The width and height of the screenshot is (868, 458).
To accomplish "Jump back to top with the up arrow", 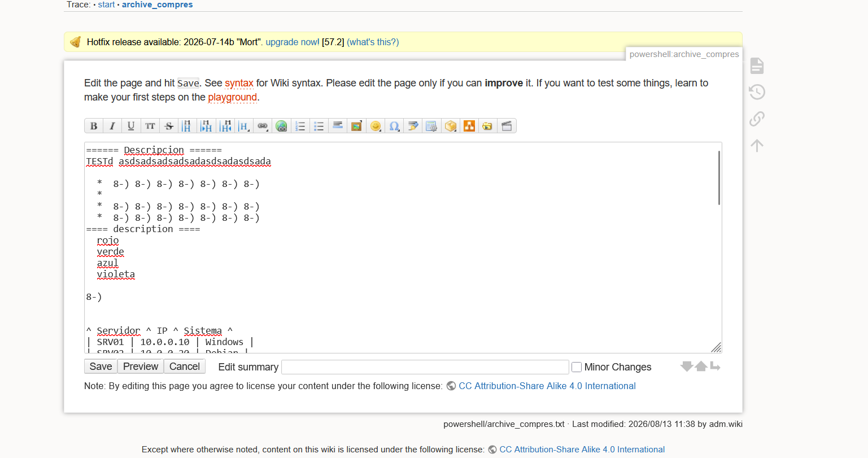I will point(757,145).
